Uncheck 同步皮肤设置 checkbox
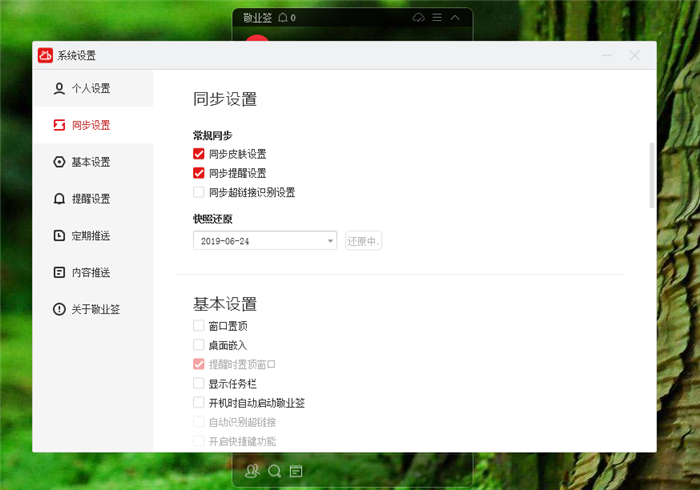This screenshot has width=700, height=490. coord(199,154)
